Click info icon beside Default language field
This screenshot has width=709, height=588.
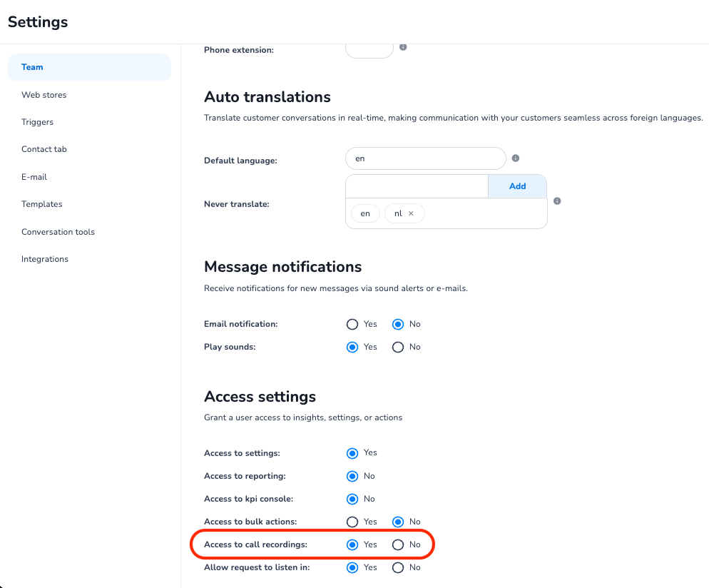516,158
